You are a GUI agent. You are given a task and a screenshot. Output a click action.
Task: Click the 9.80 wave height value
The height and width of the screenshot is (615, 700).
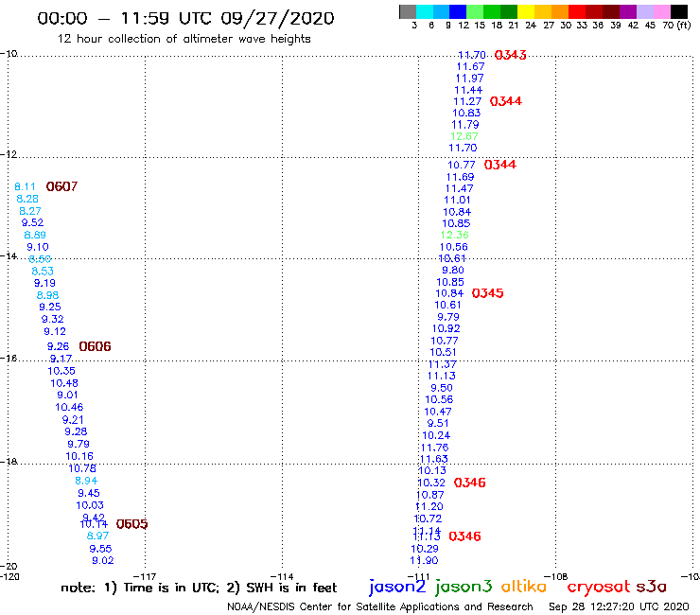[453, 271]
